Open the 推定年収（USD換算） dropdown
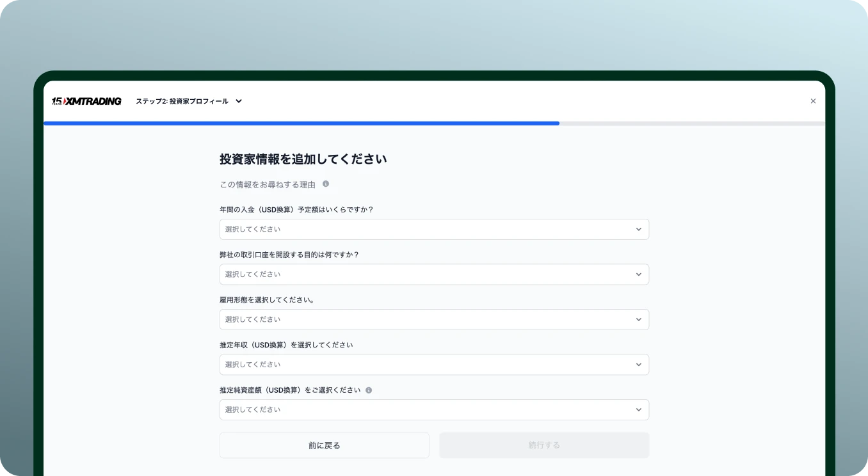Screen dimensions: 868x476 (434, 364)
